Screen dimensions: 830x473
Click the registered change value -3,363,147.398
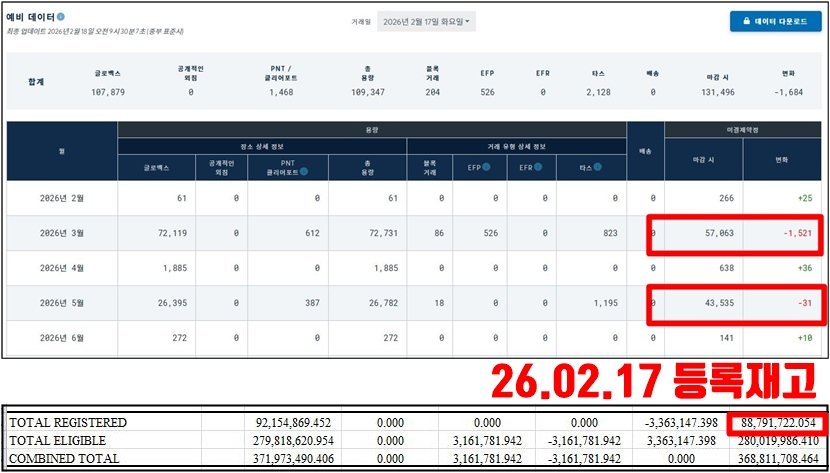point(682,423)
